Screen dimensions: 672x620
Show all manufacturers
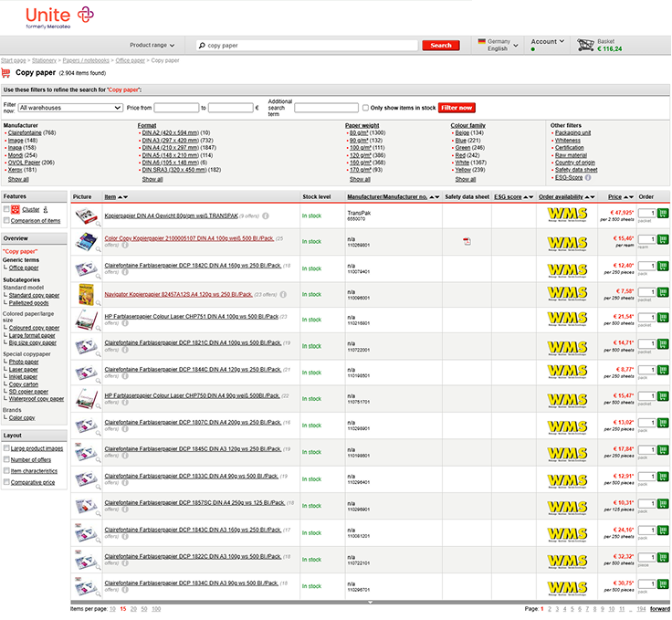[18, 180]
